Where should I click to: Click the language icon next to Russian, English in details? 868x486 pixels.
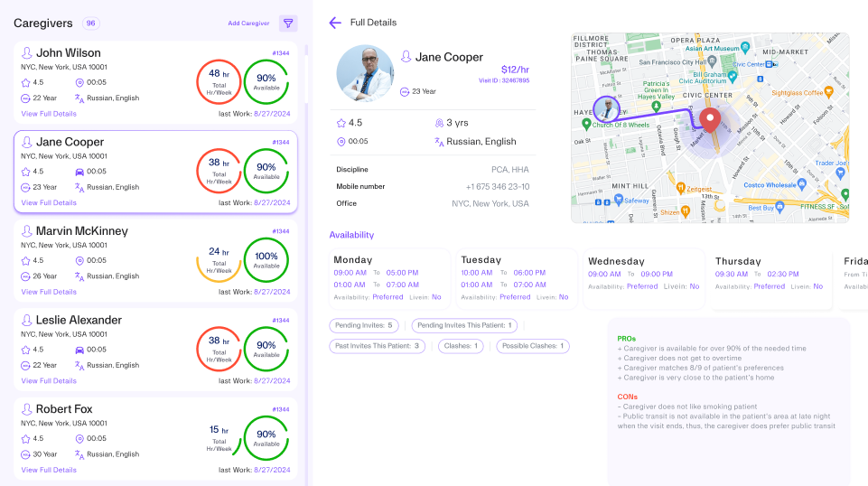(439, 142)
